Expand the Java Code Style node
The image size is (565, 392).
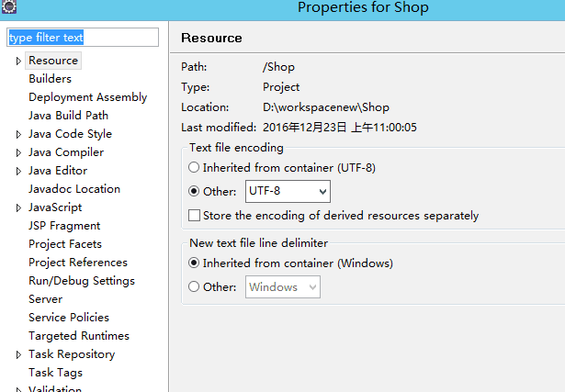click(x=18, y=135)
